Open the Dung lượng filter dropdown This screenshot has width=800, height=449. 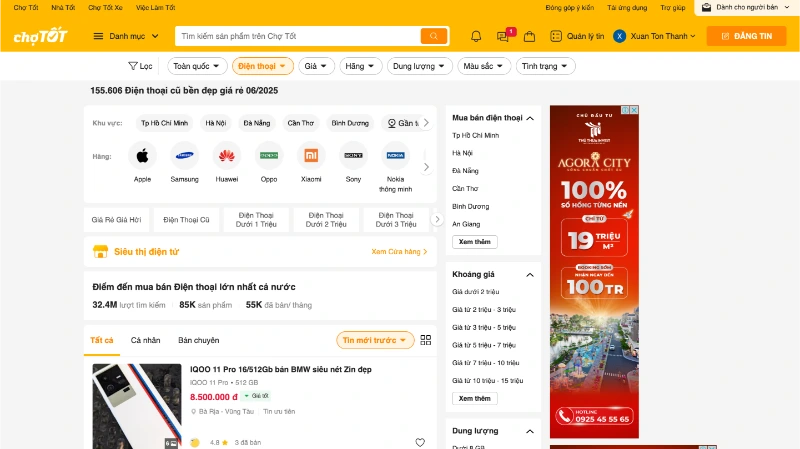[x=419, y=66]
